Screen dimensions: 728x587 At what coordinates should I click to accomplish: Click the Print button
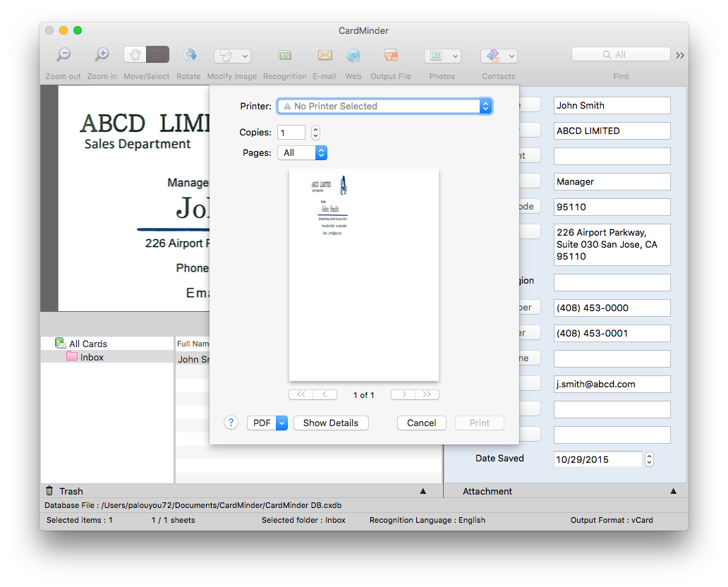click(x=480, y=423)
